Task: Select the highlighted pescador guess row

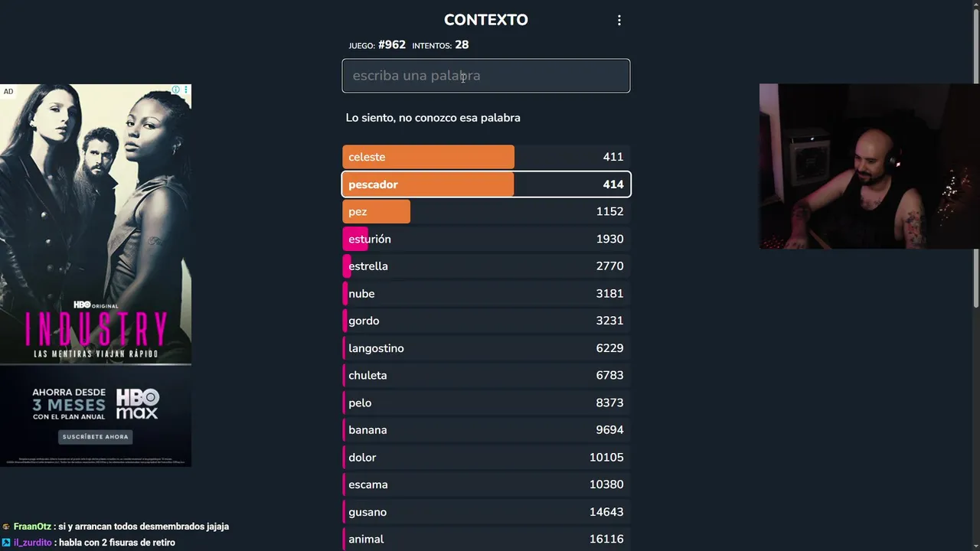Action: coord(485,184)
